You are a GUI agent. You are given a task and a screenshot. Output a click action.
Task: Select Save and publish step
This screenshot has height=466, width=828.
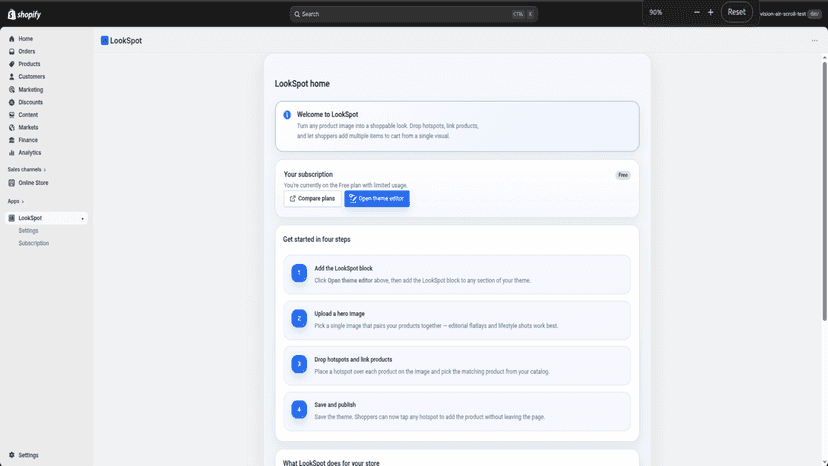click(457, 411)
